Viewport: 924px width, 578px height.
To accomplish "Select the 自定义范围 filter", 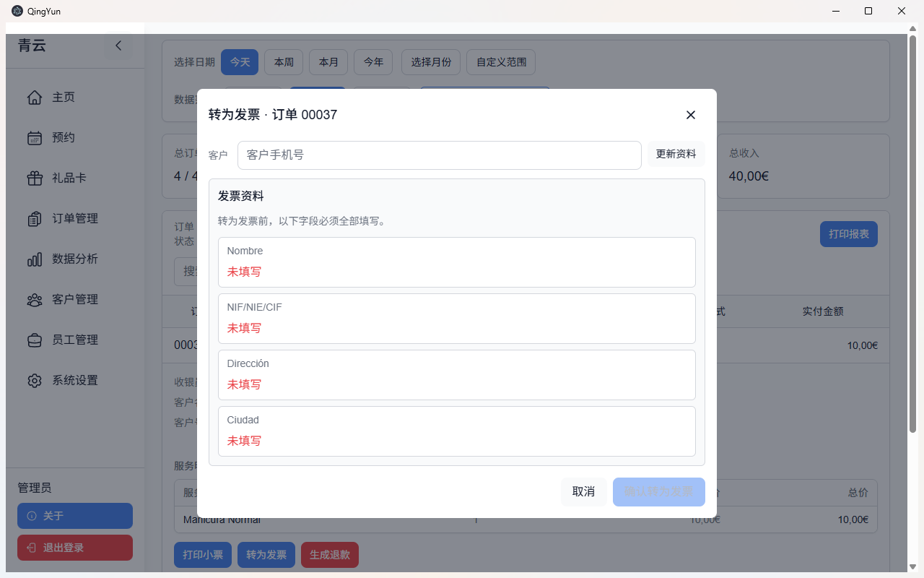I will 501,62.
